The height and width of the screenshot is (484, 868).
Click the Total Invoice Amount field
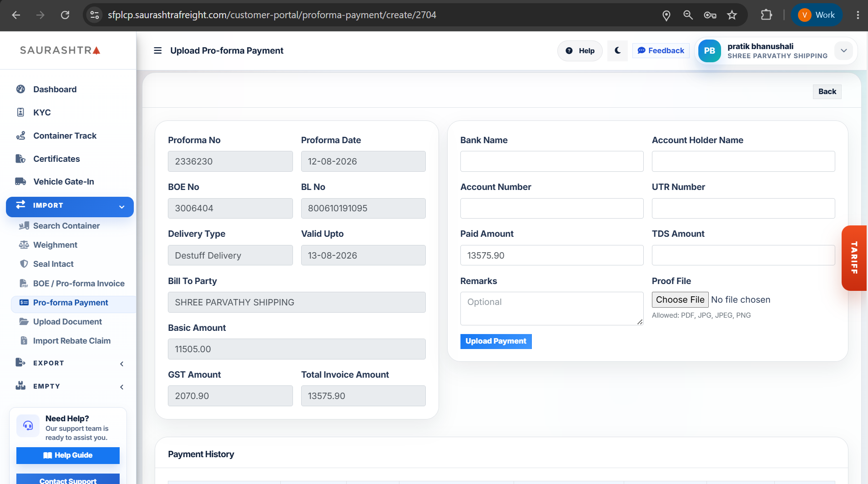tap(363, 396)
